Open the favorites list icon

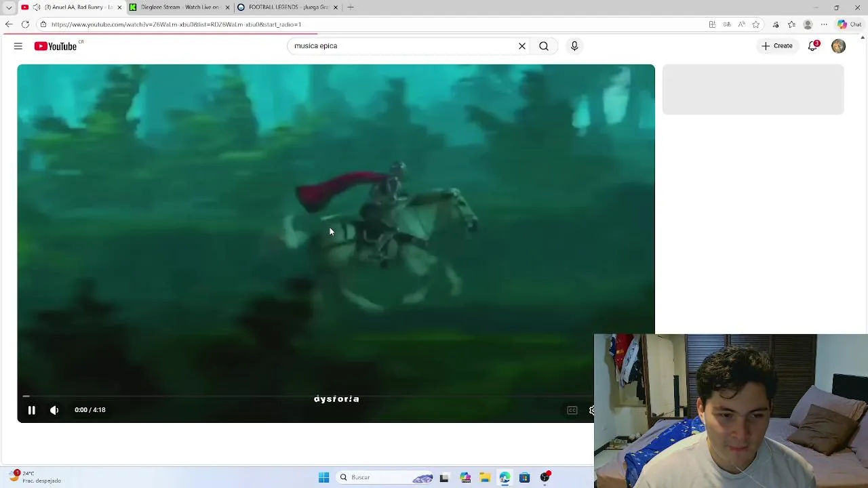tap(791, 24)
